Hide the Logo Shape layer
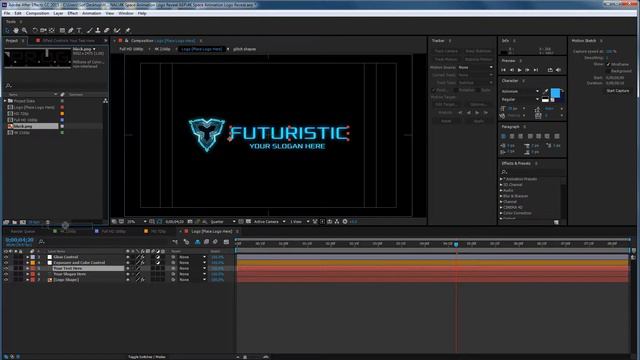The height and width of the screenshot is (360, 640). pyautogui.click(x=6, y=280)
